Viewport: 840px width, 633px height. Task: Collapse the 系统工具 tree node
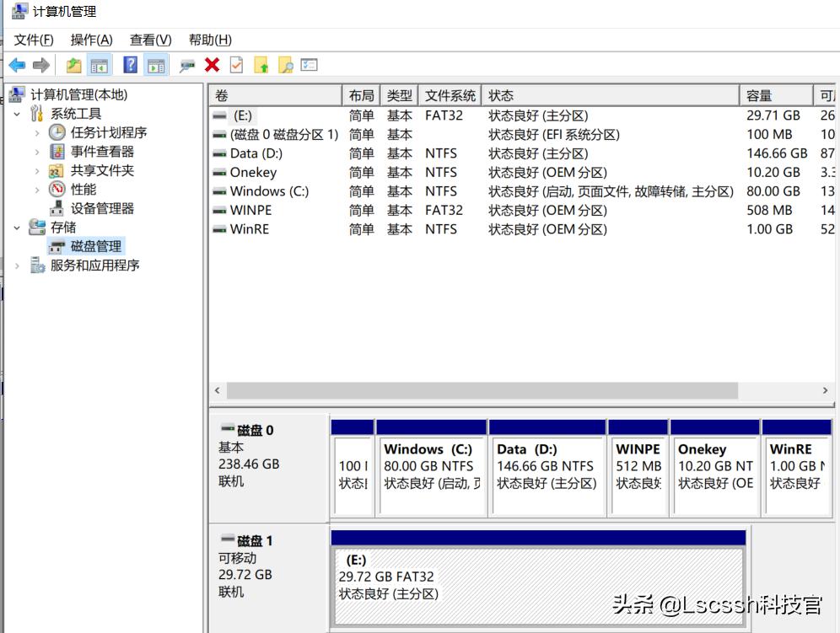pyautogui.click(x=17, y=114)
